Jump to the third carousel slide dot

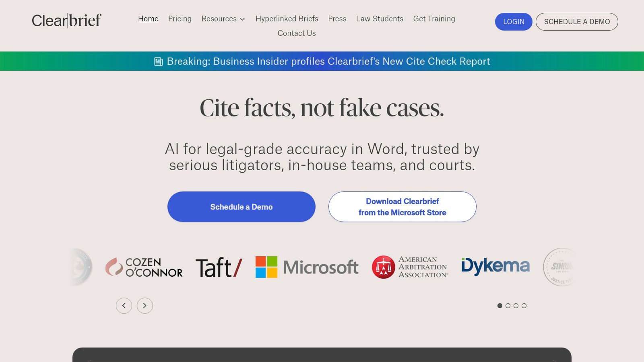tap(516, 306)
